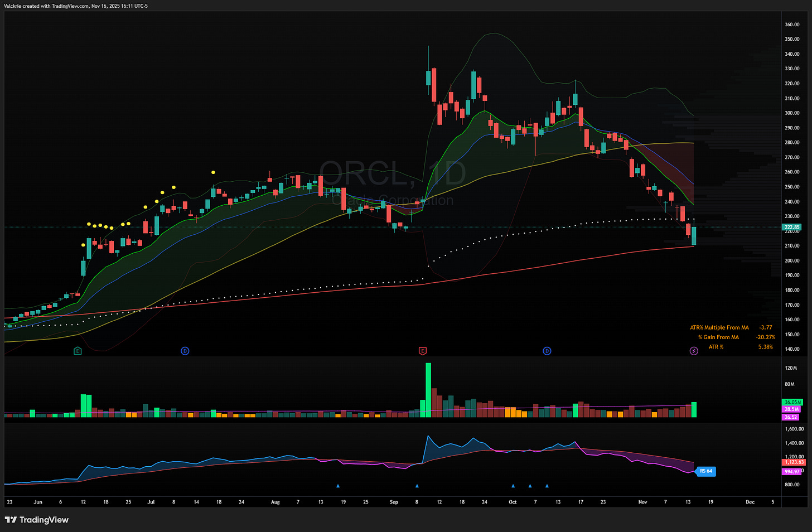Click the green 36.05M volume label
Viewport: 812px width, 532px height.
click(792, 402)
